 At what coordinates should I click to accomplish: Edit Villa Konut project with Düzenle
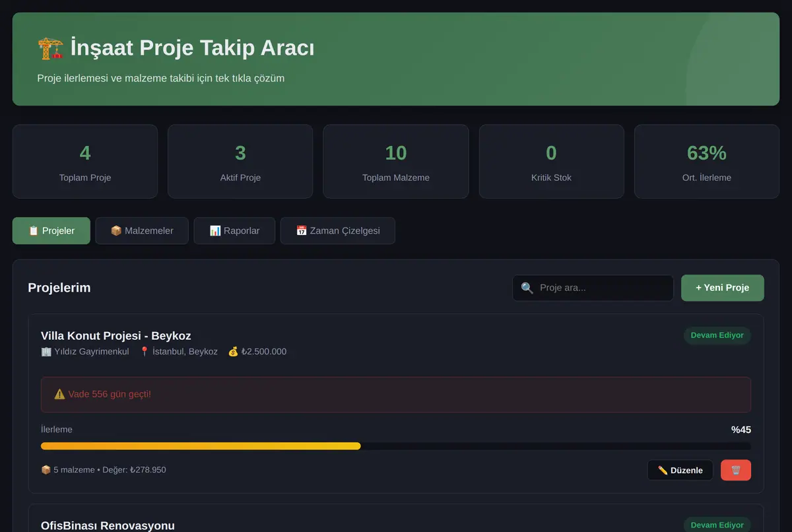[680, 470]
